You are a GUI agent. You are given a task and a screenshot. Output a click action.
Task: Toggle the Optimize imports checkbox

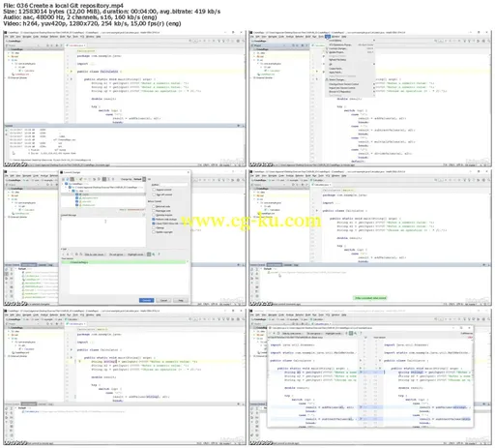tap(154, 215)
